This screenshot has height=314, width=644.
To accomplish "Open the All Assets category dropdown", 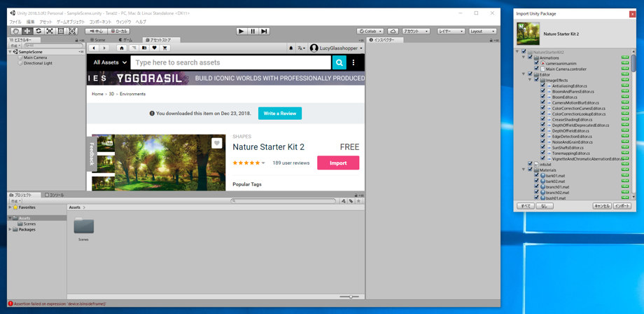I will [x=110, y=62].
